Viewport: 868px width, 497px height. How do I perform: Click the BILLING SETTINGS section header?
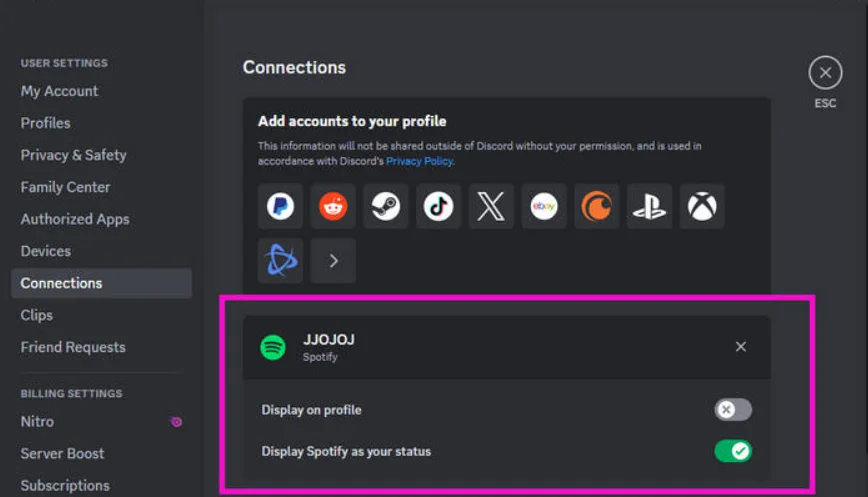pyautogui.click(x=71, y=394)
